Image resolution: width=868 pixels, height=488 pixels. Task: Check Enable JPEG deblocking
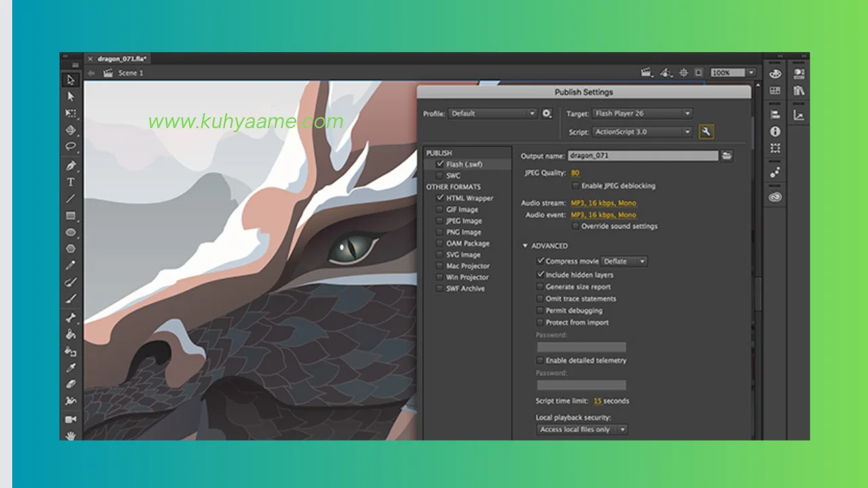pos(576,186)
